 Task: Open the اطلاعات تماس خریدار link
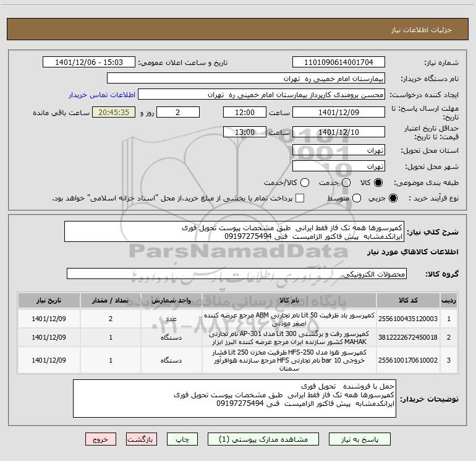(102, 95)
